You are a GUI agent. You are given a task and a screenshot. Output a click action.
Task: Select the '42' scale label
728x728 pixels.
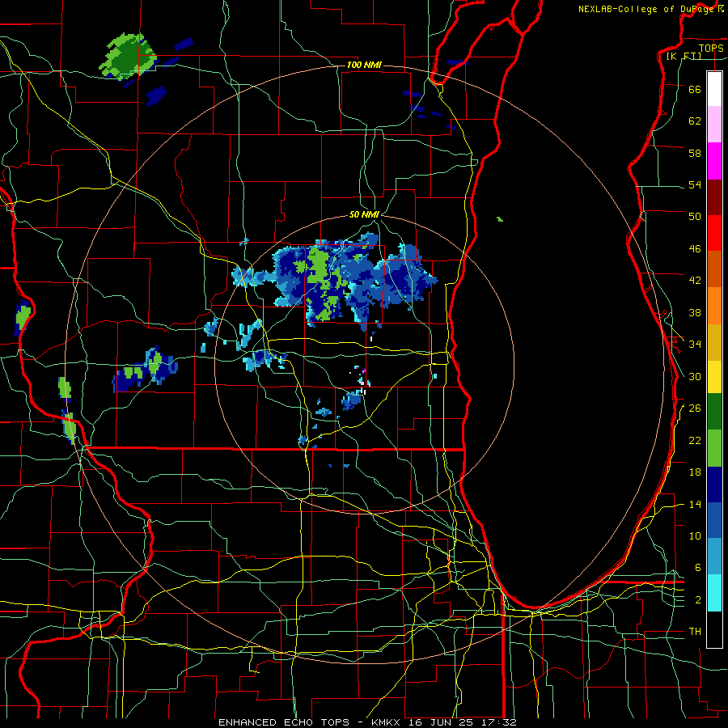point(695,281)
